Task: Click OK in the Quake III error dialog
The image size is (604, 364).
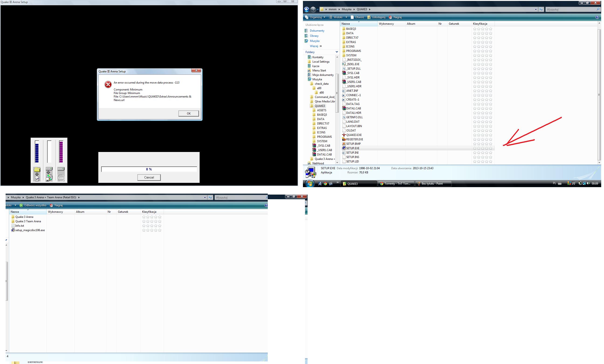Action: click(189, 113)
